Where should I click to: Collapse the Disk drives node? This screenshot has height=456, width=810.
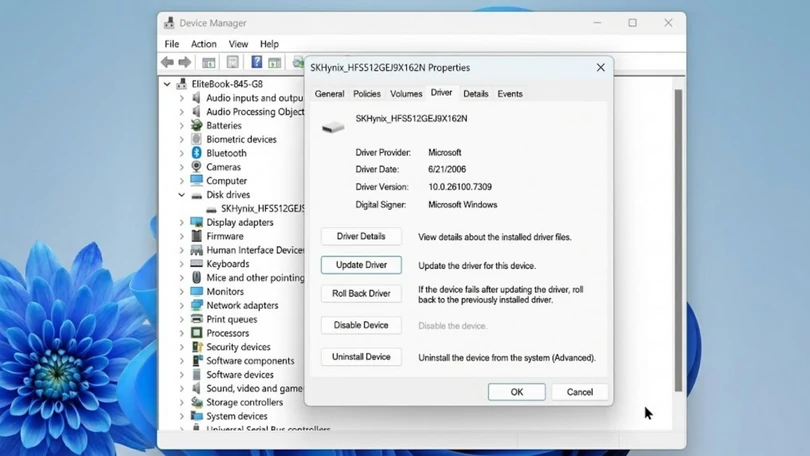pyautogui.click(x=181, y=195)
